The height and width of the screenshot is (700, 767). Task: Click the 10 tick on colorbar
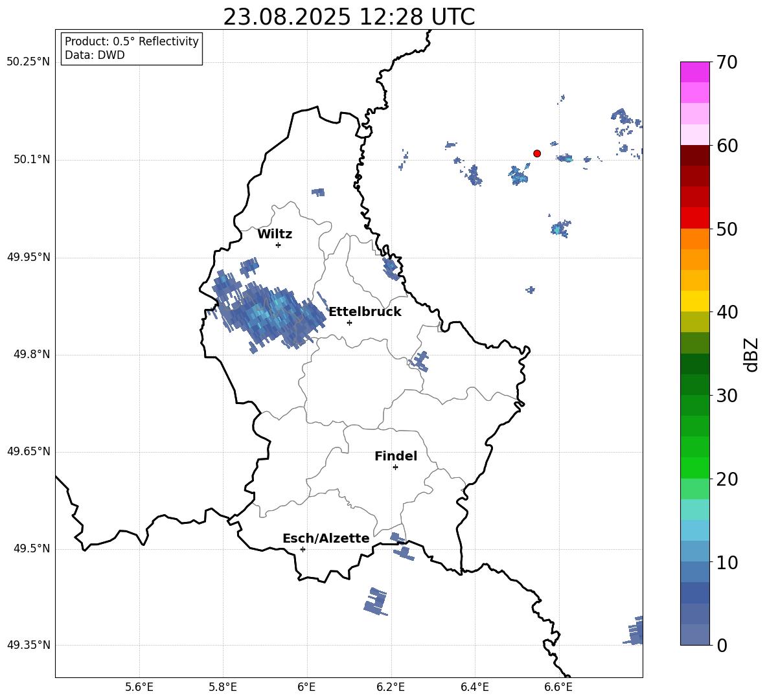[727, 562]
